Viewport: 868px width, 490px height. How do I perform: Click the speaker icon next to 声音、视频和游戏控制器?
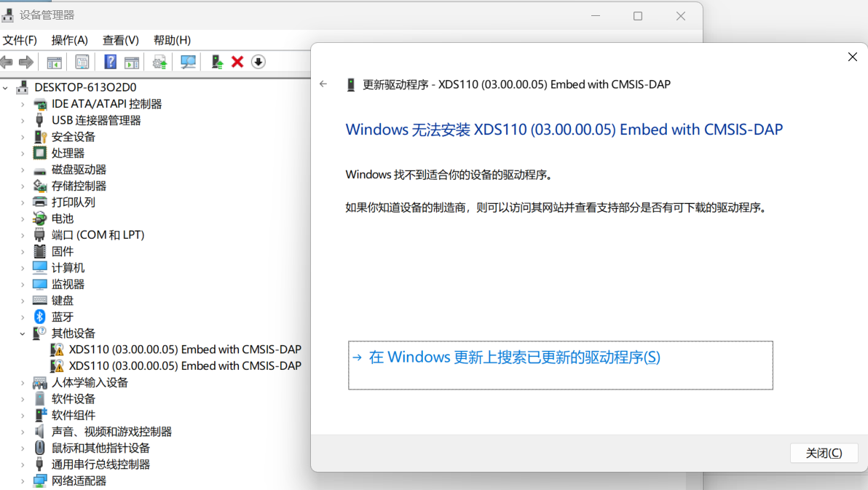click(40, 431)
